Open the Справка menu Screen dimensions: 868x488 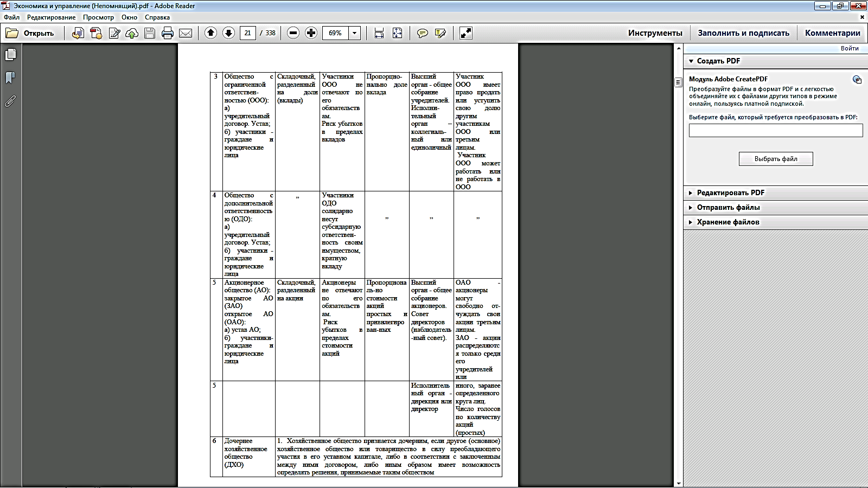tap(157, 17)
